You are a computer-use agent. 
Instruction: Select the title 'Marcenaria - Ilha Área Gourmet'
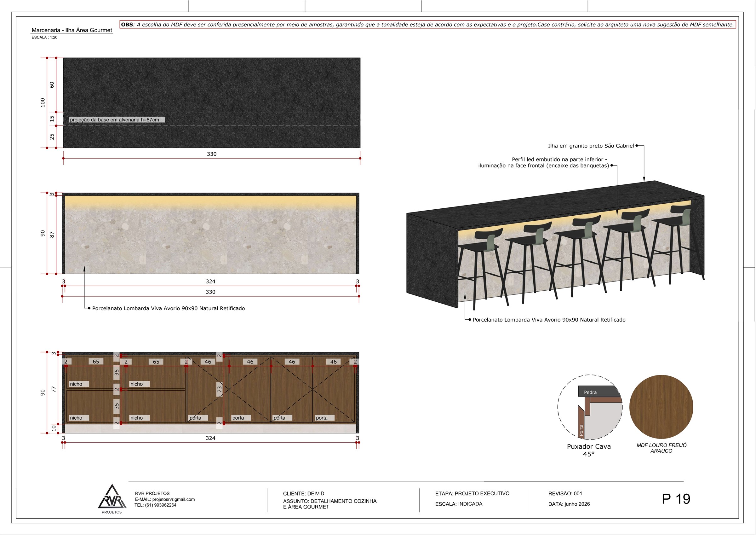tap(72, 30)
